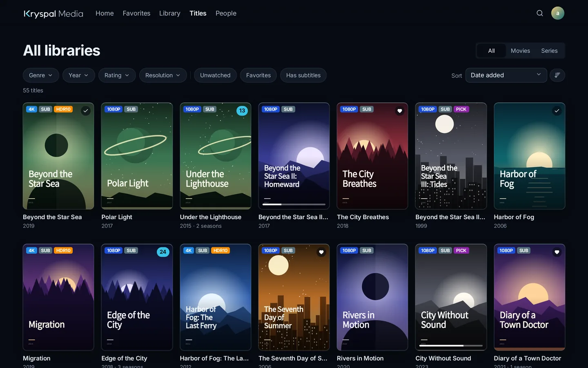Viewport: 588px width, 368px height.
Task: Toggle the Unwatched filter chip
Action: click(215, 75)
